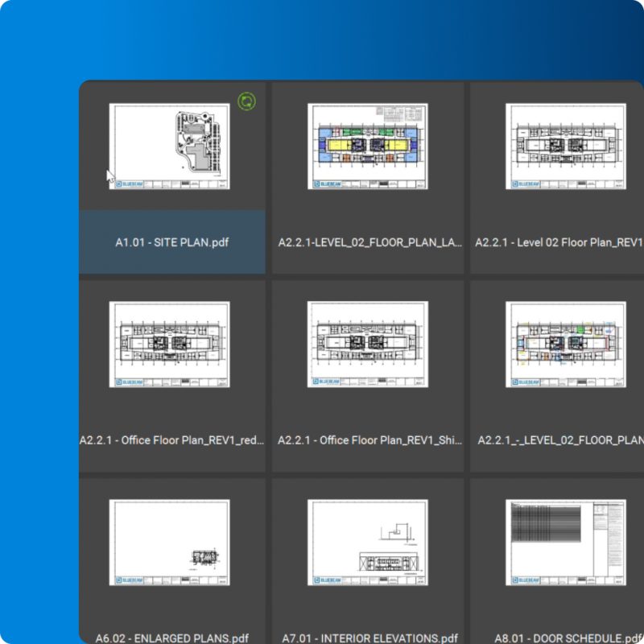The width and height of the screenshot is (644, 644).
Task: Select the A6.02 - ENLARGED PLANS.pdf name
Action: [171, 638]
